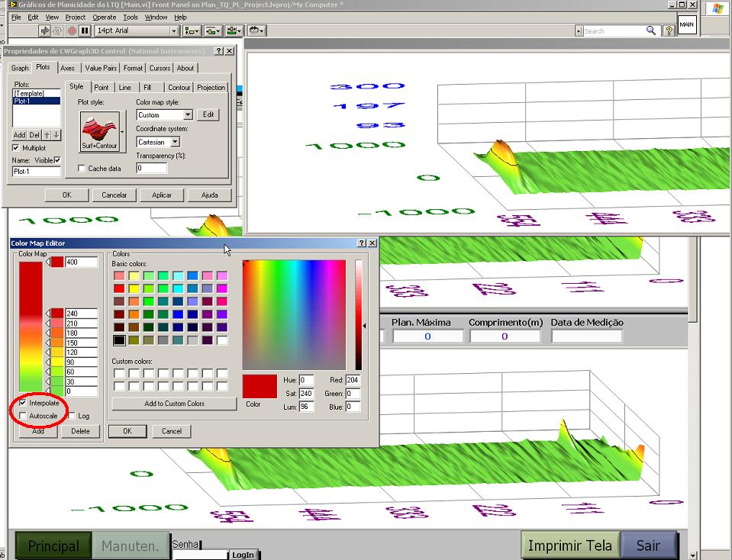Switch to the Projection sub-tab
The image size is (732, 560).
tap(211, 87)
